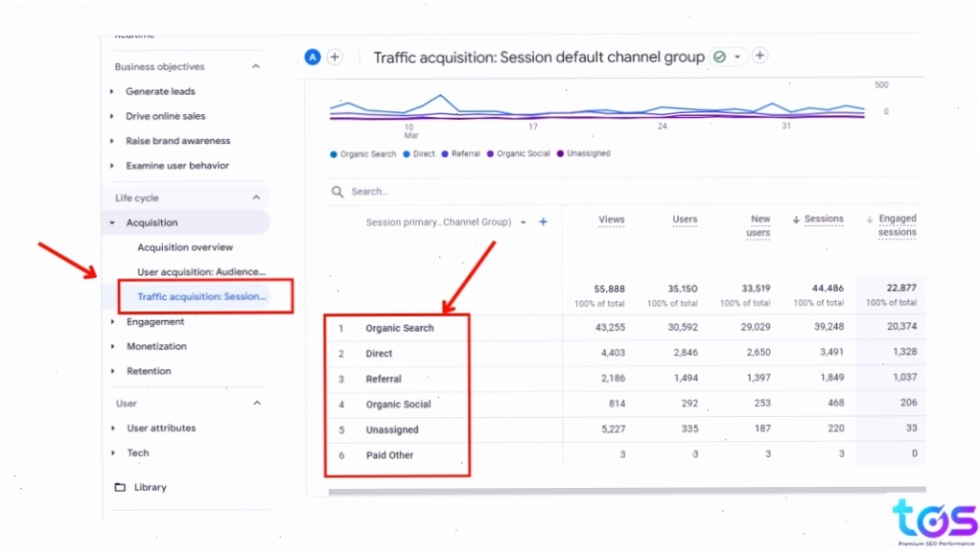This screenshot has height=555, width=980.
Task: Collapse the User section chevron
Action: pyautogui.click(x=257, y=404)
